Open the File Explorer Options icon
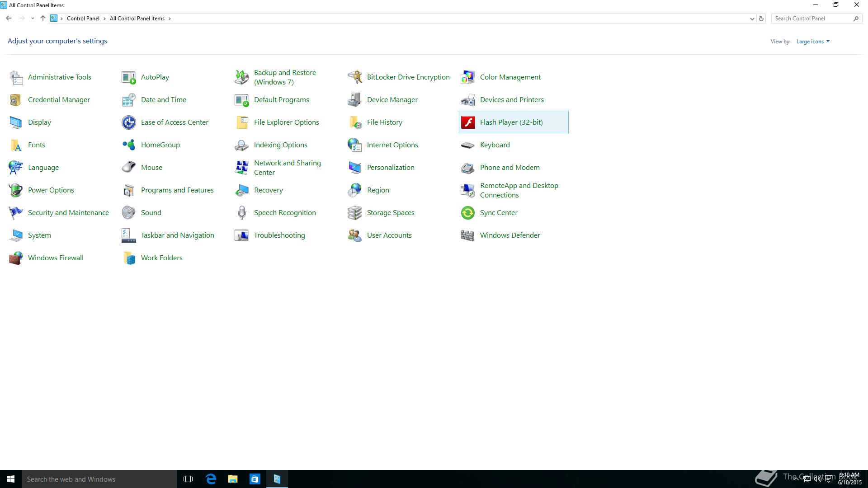This screenshot has height=488, width=868. pos(242,122)
